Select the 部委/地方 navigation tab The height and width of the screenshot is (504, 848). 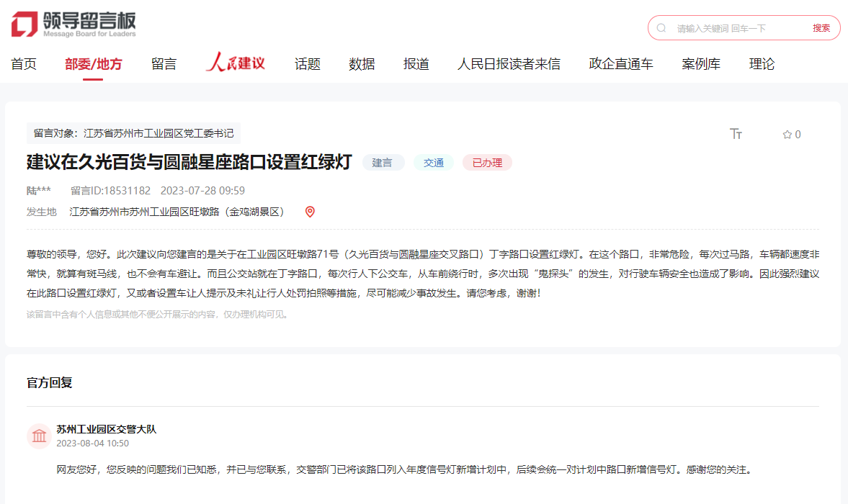tap(94, 64)
